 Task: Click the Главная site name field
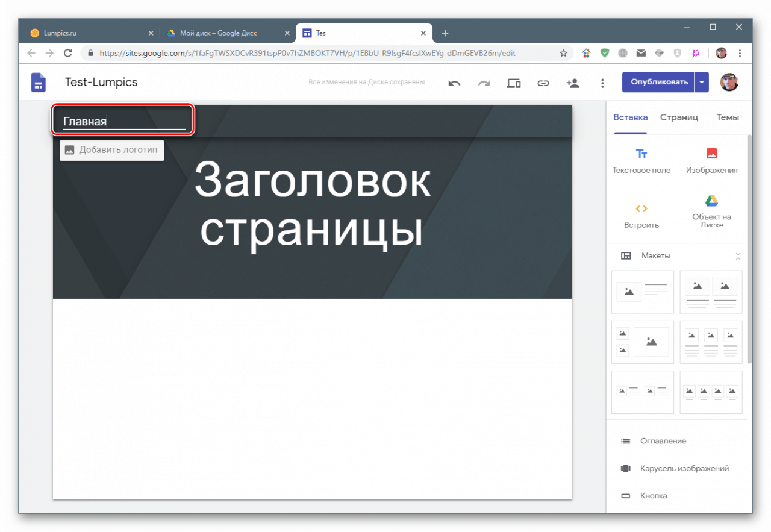(x=124, y=122)
